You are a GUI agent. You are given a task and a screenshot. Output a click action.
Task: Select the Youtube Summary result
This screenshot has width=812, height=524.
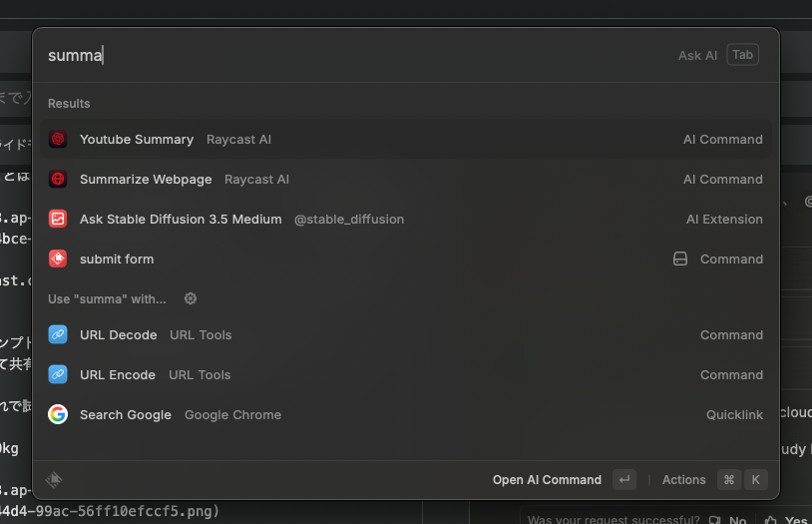point(406,139)
